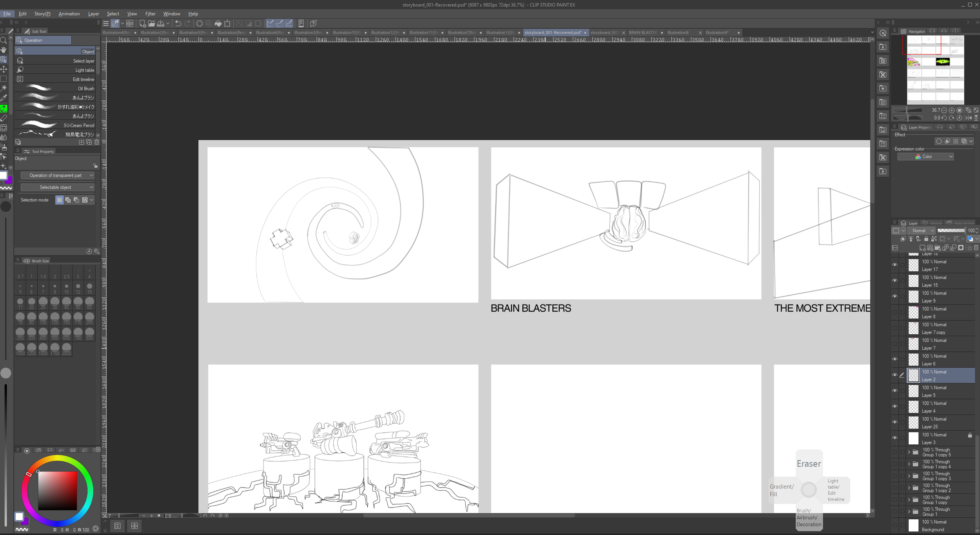The height and width of the screenshot is (535, 980).
Task: Select the Hand move-canvas tool
Action: click(x=4, y=50)
